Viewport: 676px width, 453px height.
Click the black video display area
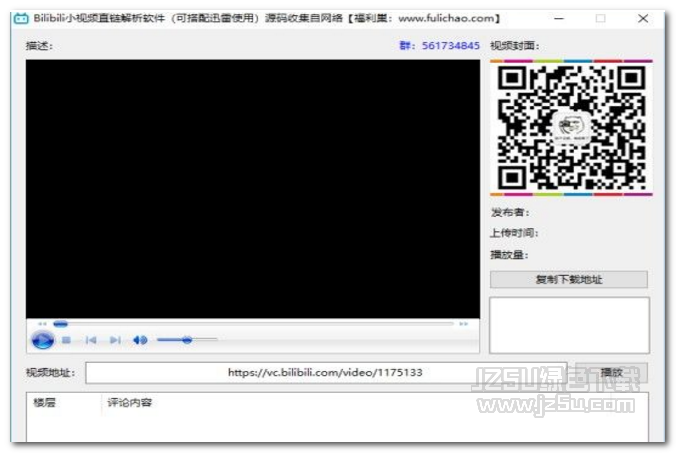pos(253,189)
